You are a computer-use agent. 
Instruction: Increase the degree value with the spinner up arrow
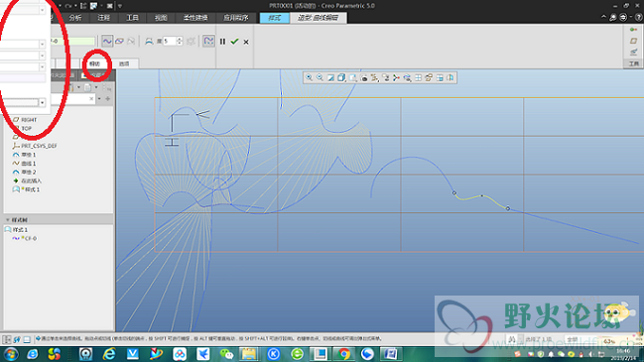coord(179,39)
